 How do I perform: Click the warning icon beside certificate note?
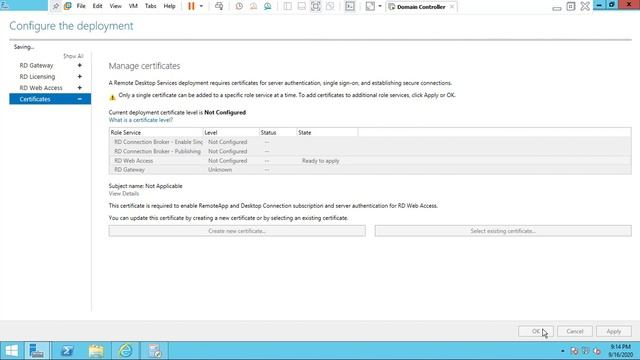coord(112,97)
